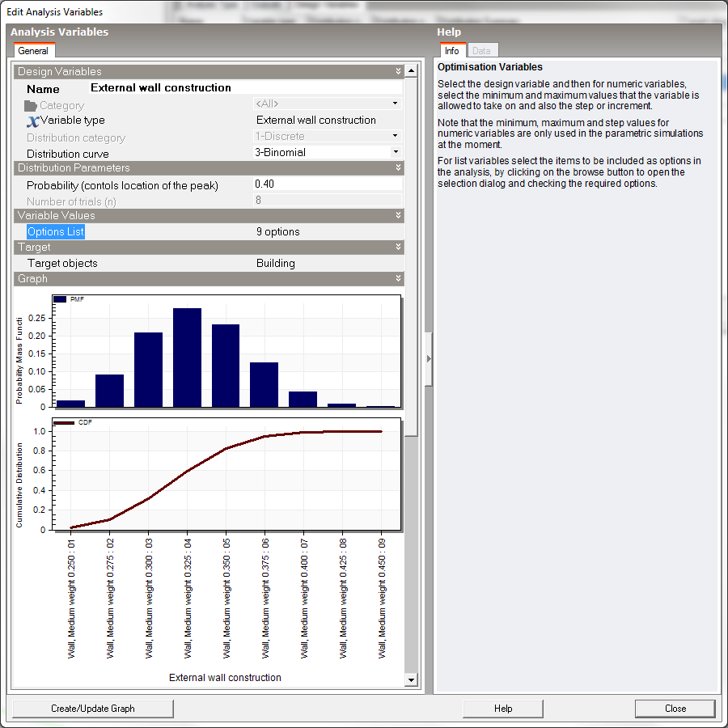This screenshot has height=728, width=728.
Task: Collapse the Design Variables section
Action: pos(398,72)
